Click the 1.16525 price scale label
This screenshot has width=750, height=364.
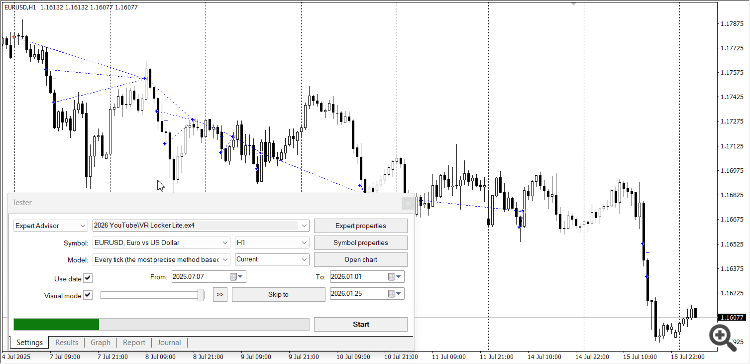click(x=732, y=244)
